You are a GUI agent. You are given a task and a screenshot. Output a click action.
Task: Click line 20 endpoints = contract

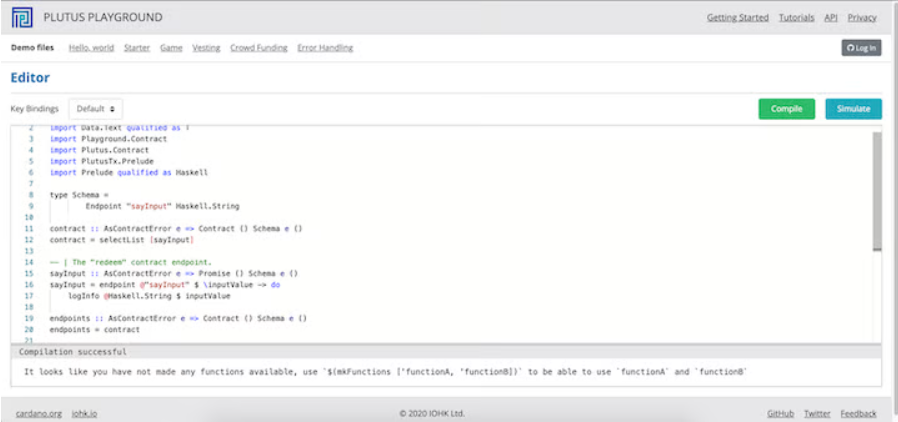click(94, 330)
